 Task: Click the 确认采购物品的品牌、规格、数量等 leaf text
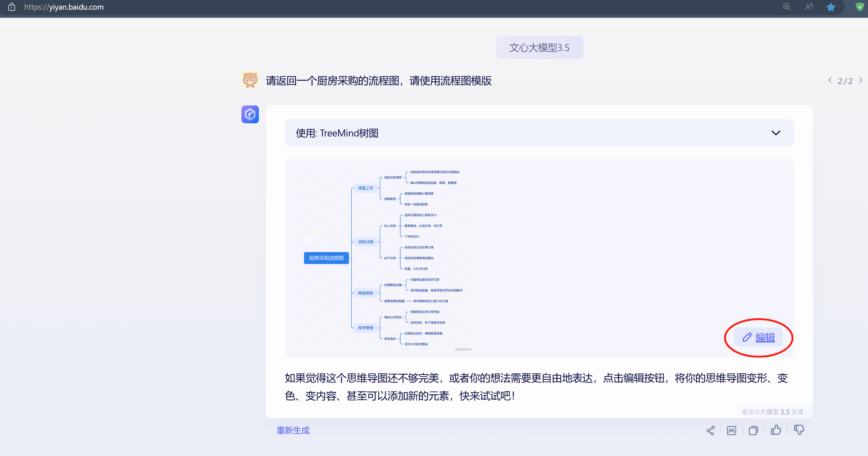point(434,183)
